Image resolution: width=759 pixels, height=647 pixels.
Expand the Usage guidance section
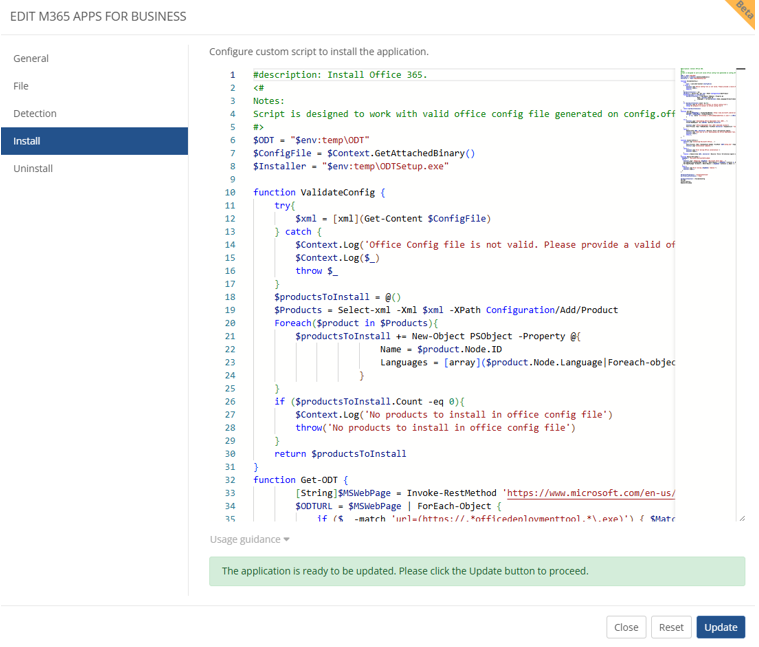coord(250,539)
